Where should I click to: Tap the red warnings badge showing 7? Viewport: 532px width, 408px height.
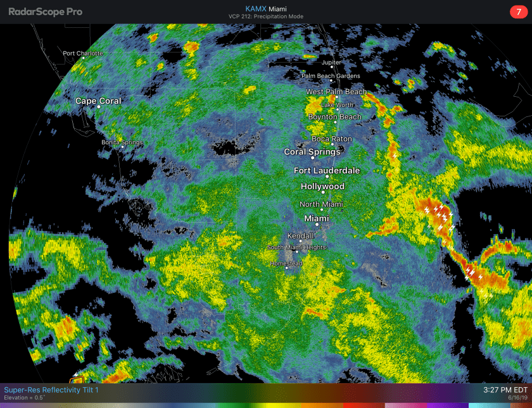pos(518,12)
